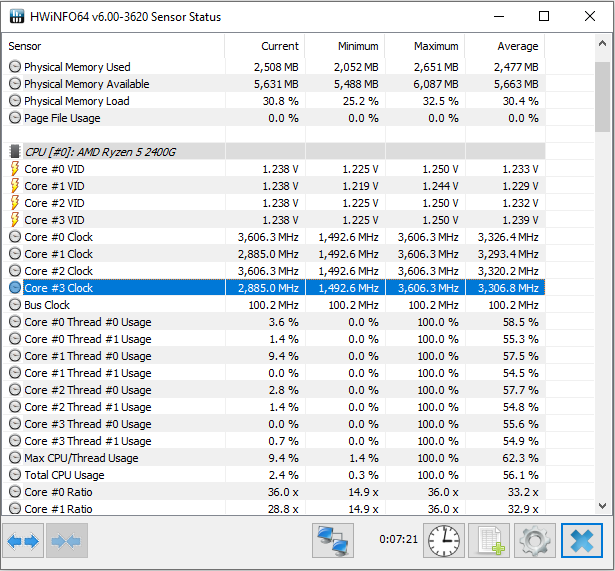The width and height of the screenshot is (615, 571).
Task: Click the clock icon of Page File Usage
Action: click(15, 118)
